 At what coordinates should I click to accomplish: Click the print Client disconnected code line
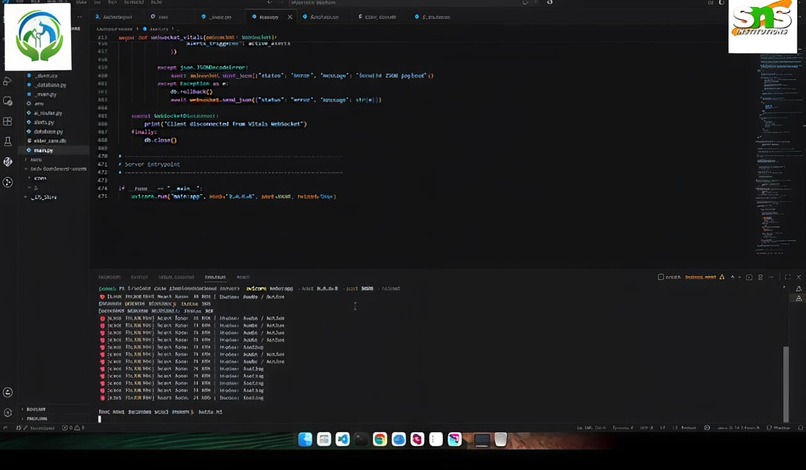point(225,124)
